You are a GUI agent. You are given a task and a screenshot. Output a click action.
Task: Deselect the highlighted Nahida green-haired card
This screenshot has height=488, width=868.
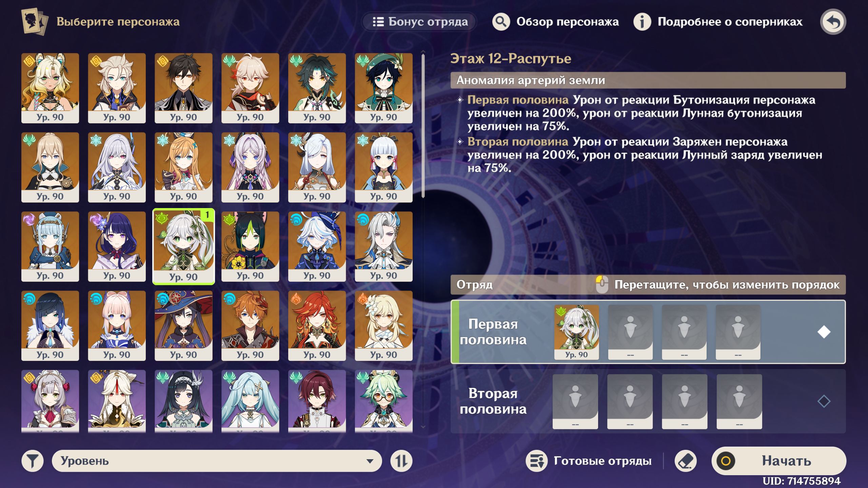tap(183, 246)
